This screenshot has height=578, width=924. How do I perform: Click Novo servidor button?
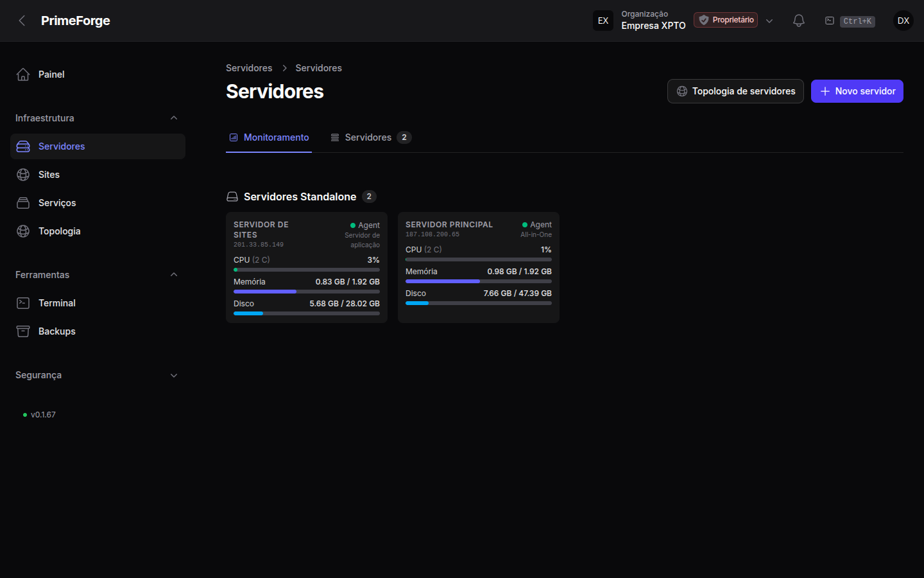tap(857, 91)
